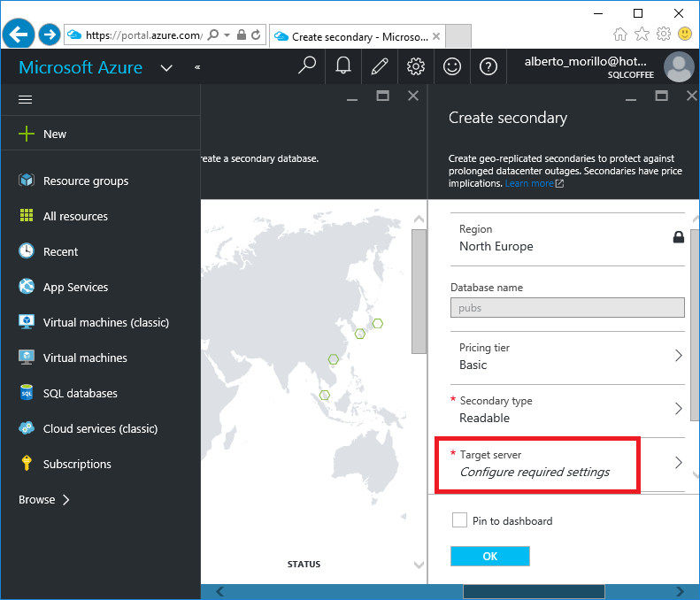Click the browser URL address field
Viewport: 700px width, 600px height.
pyautogui.click(x=143, y=35)
